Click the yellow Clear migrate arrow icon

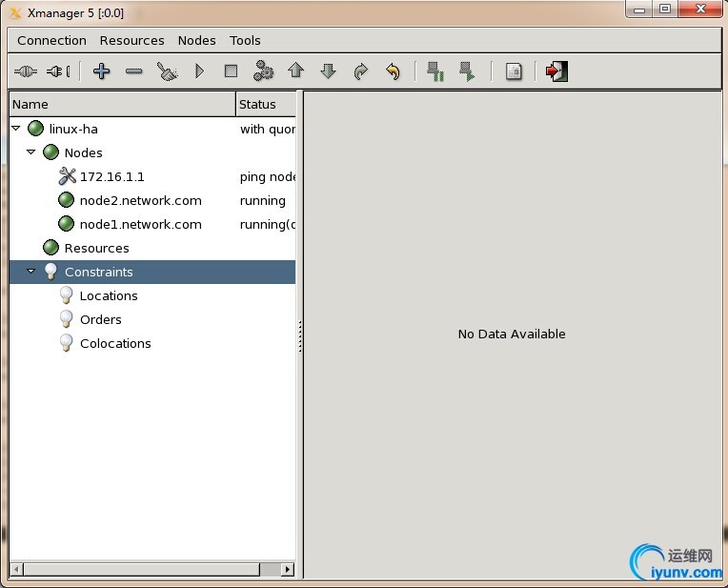click(393, 71)
